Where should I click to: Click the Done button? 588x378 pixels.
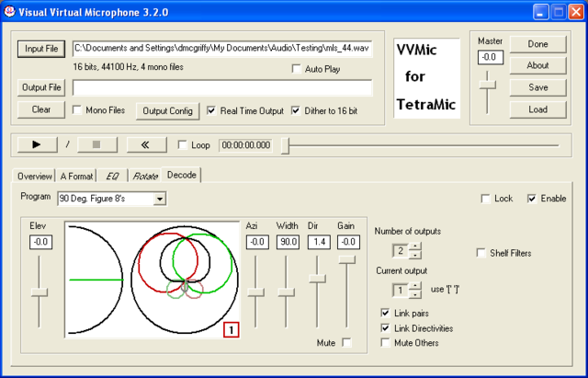(x=537, y=44)
